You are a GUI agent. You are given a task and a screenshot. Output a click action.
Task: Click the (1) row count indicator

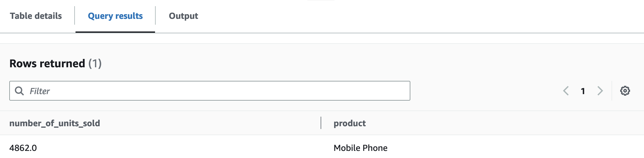pos(95,63)
